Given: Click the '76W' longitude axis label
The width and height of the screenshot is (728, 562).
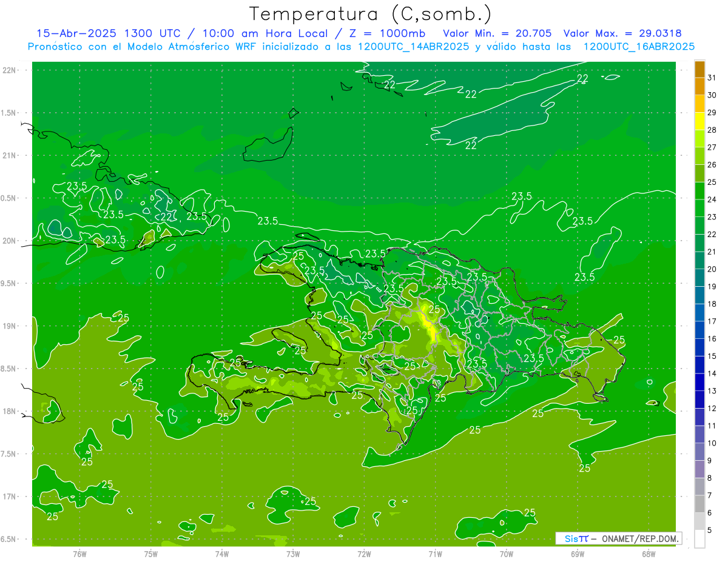Looking at the screenshot, I should coord(79,554).
